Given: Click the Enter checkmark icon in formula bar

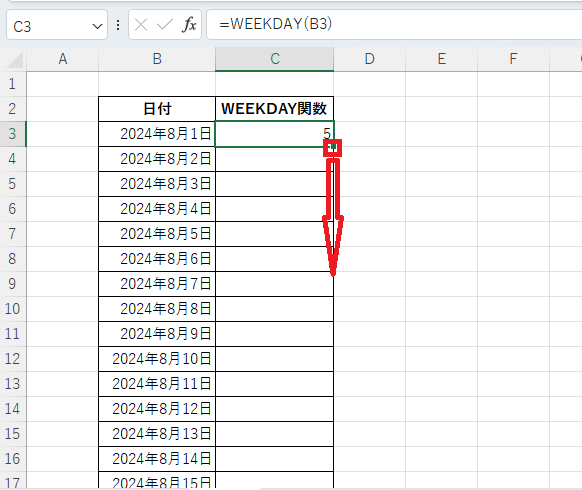Looking at the screenshot, I should click(164, 25).
